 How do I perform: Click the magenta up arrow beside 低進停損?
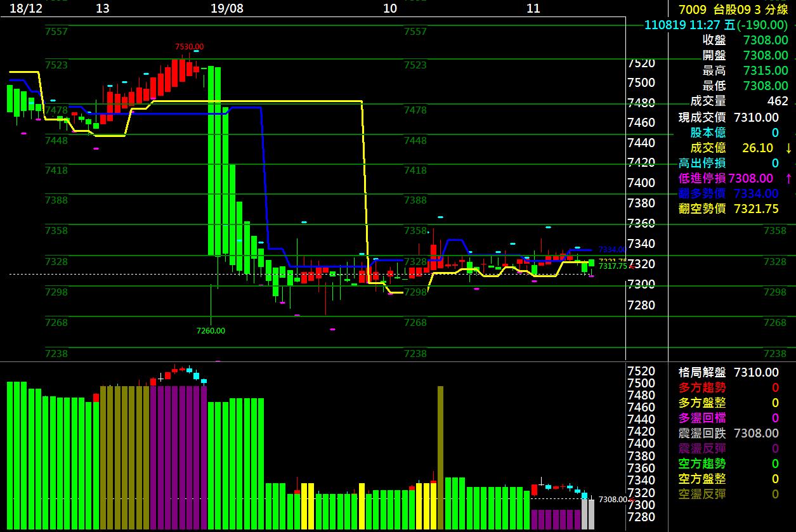click(788, 178)
